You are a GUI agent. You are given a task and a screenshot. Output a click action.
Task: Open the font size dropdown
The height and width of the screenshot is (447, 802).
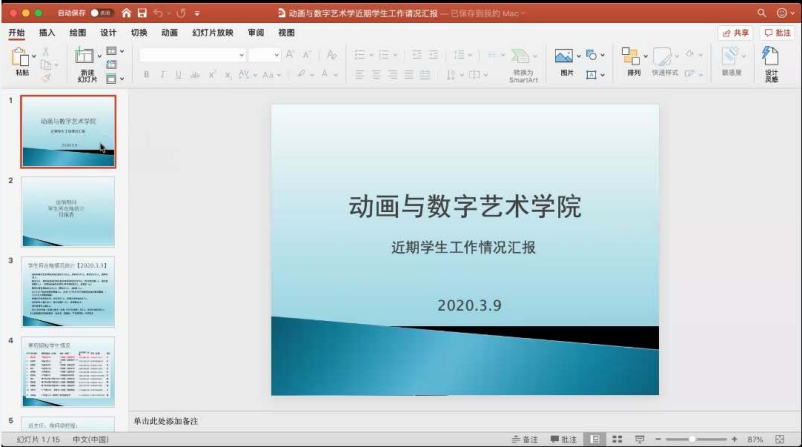pos(264,55)
